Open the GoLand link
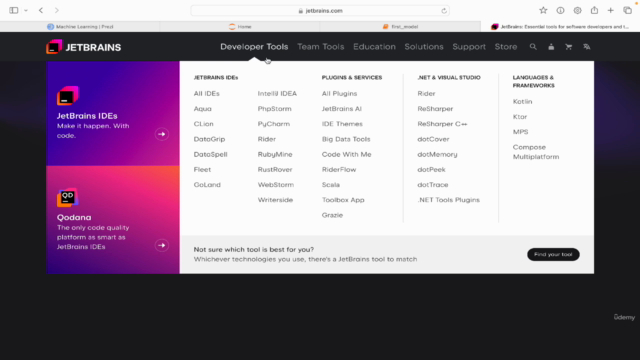The height and width of the screenshot is (360, 640). 207,185
